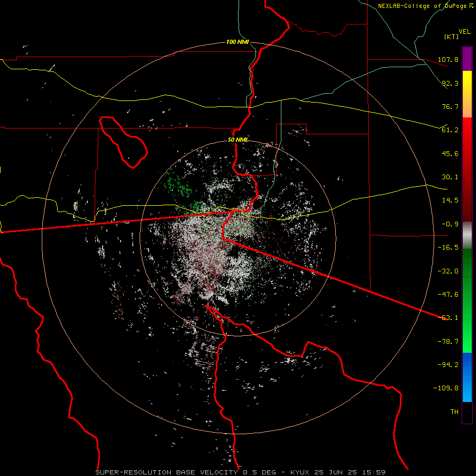The image size is (476, 476).
Task: Pick the black TH segment of the color bar
Action: [x=467, y=412]
